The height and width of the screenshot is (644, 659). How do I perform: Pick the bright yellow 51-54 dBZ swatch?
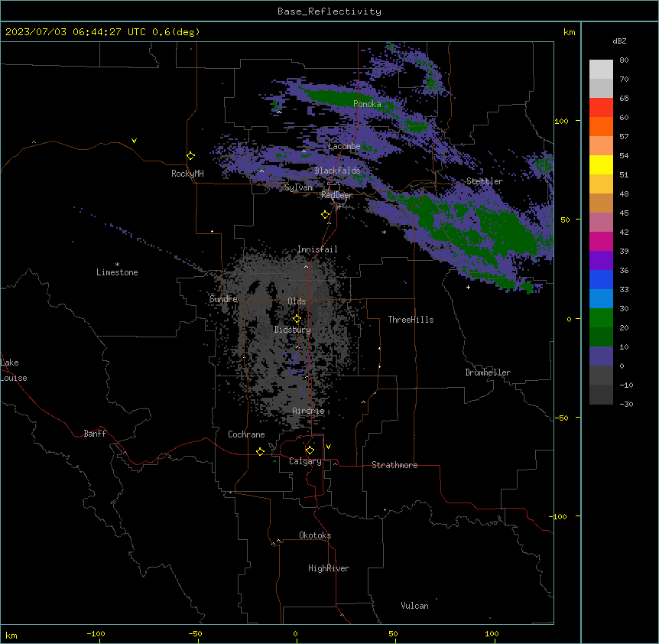(x=601, y=164)
